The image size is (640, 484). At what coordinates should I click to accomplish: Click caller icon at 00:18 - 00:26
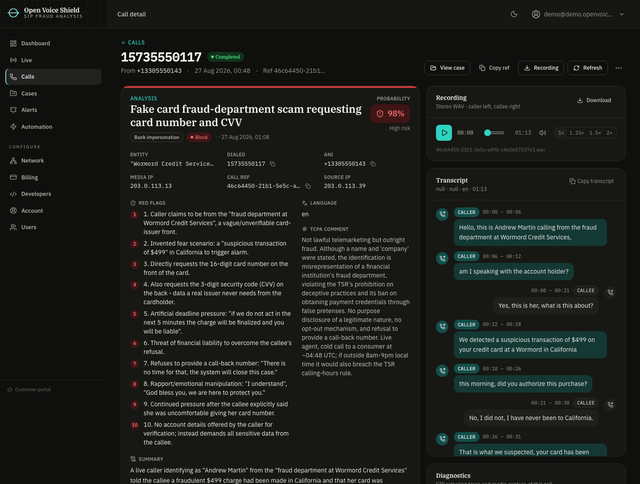pyautogui.click(x=442, y=371)
